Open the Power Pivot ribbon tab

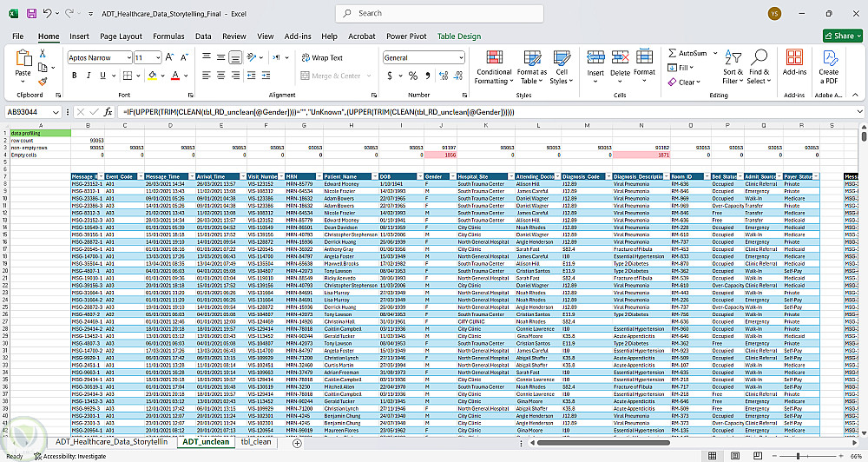coord(405,36)
